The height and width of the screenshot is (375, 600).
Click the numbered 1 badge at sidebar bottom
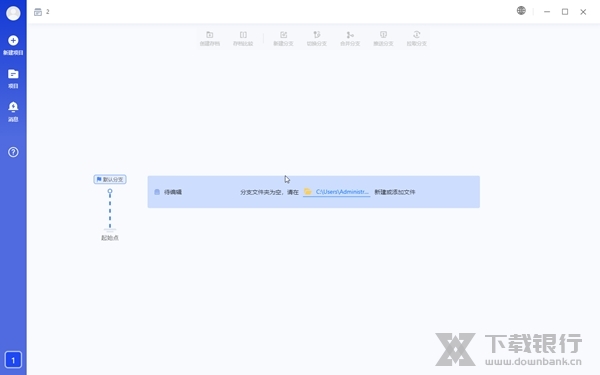(13, 360)
